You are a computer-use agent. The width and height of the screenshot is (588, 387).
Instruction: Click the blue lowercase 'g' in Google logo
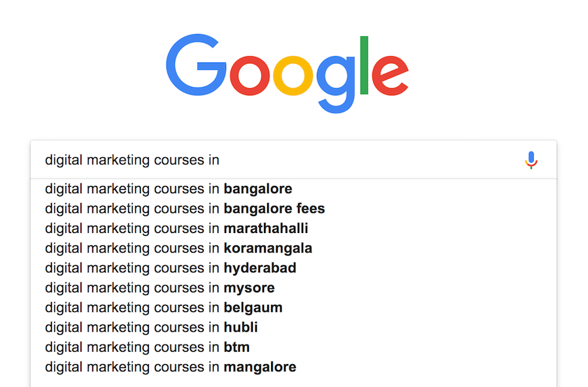pos(336,84)
